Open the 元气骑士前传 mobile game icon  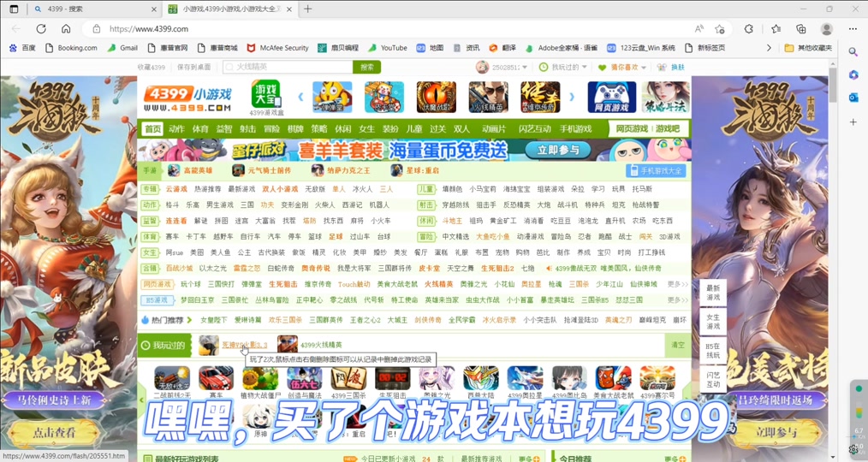pos(239,170)
